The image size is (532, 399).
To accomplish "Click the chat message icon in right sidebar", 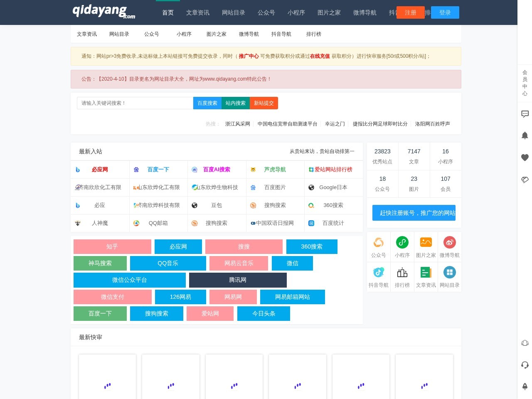I will click(525, 114).
